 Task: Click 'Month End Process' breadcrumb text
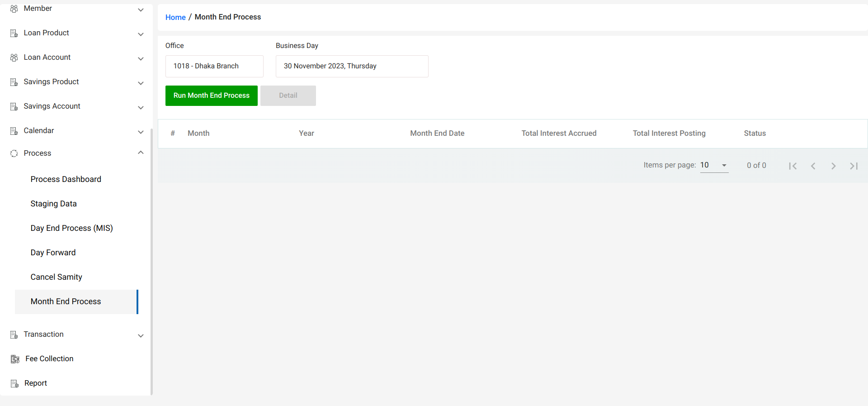(x=228, y=17)
